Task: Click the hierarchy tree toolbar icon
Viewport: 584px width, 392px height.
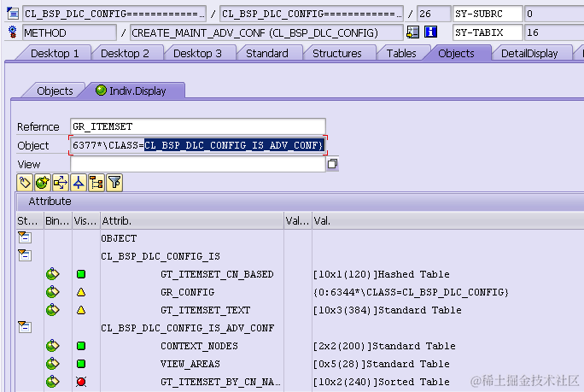Action: [x=96, y=183]
